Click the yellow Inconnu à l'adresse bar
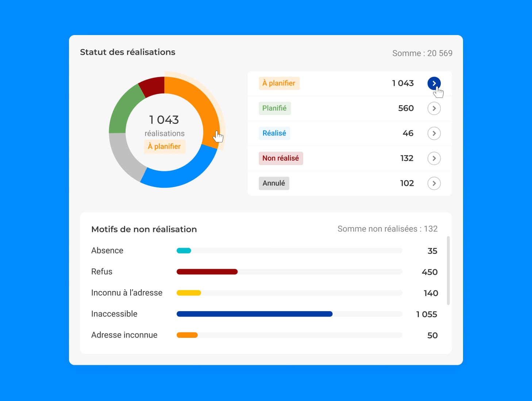This screenshot has height=401, width=532. coord(189,293)
